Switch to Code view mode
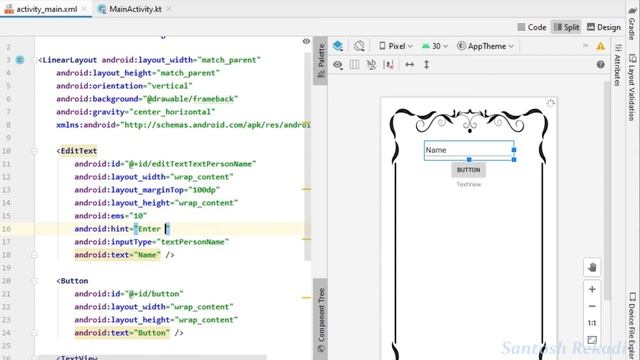640x360 pixels. (532, 27)
